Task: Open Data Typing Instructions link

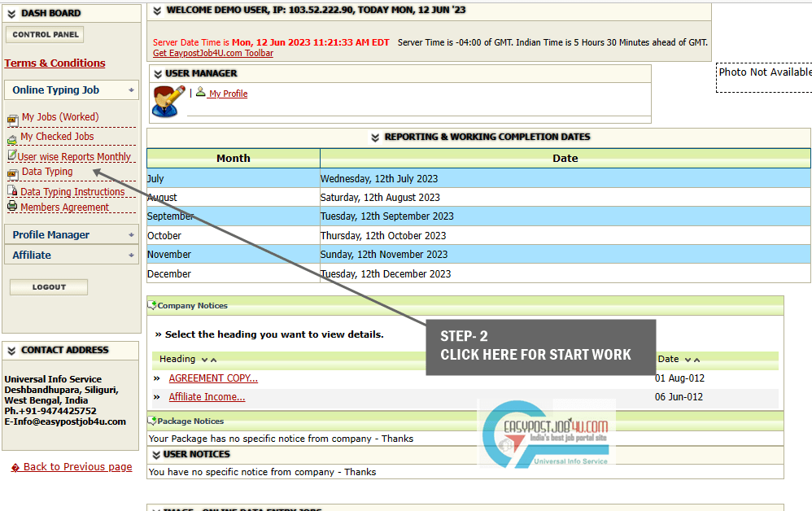Action: [x=72, y=191]
